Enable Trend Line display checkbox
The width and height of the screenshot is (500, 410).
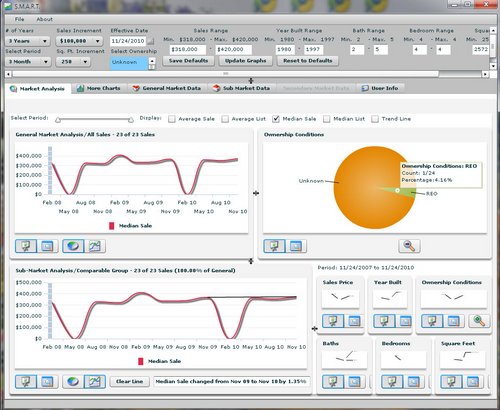click(375, 119)
